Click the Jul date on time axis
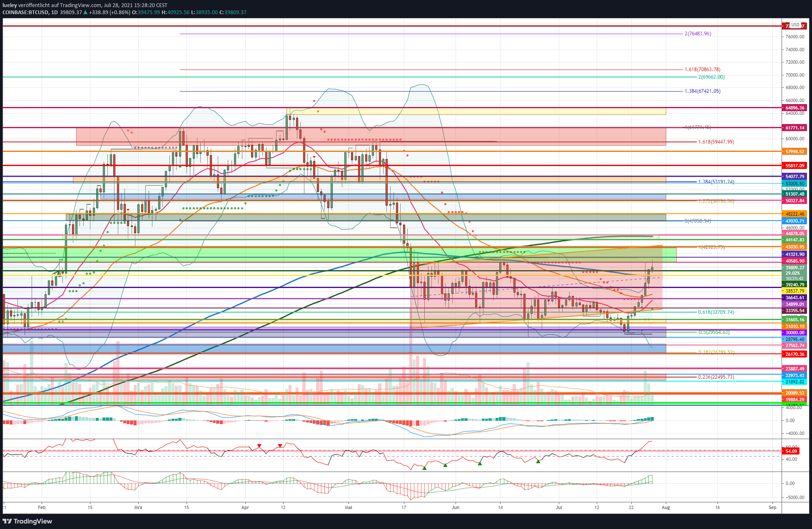The height and width of the screenshot is (529, 812). pyautogui.click(x=559, y=507)
